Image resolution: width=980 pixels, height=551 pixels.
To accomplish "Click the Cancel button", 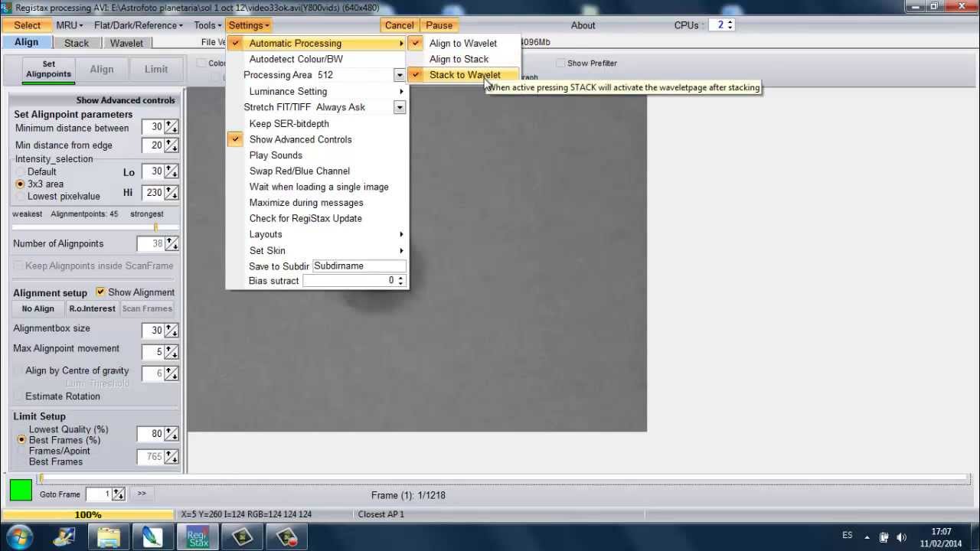I will pyautogui.click(x=400, y=25).
